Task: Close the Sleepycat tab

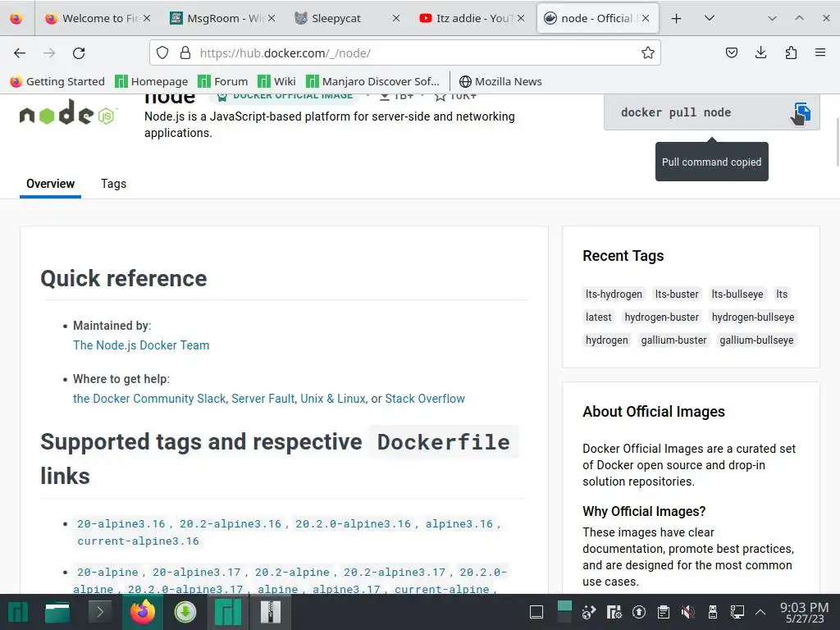Action: [396, 18]
